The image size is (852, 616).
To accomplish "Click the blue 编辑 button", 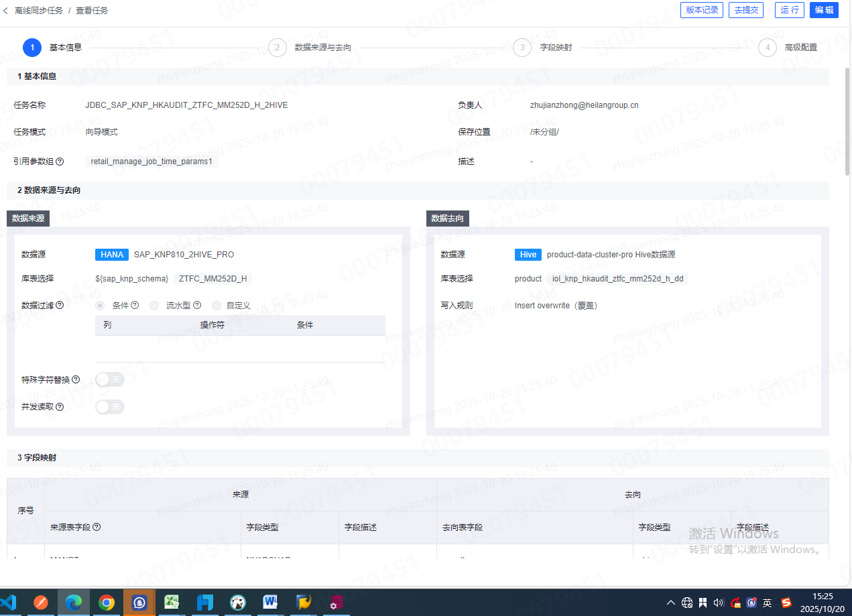I will 824,10.
